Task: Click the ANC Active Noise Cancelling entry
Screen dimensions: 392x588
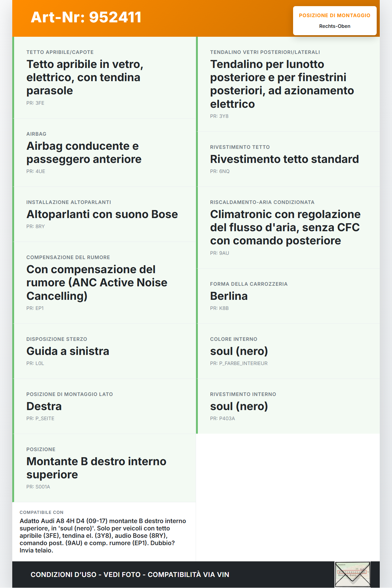Action: 97,283
